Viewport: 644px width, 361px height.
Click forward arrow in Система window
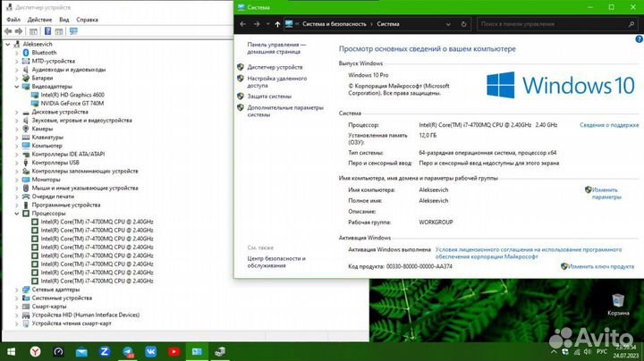pos(257,24)
